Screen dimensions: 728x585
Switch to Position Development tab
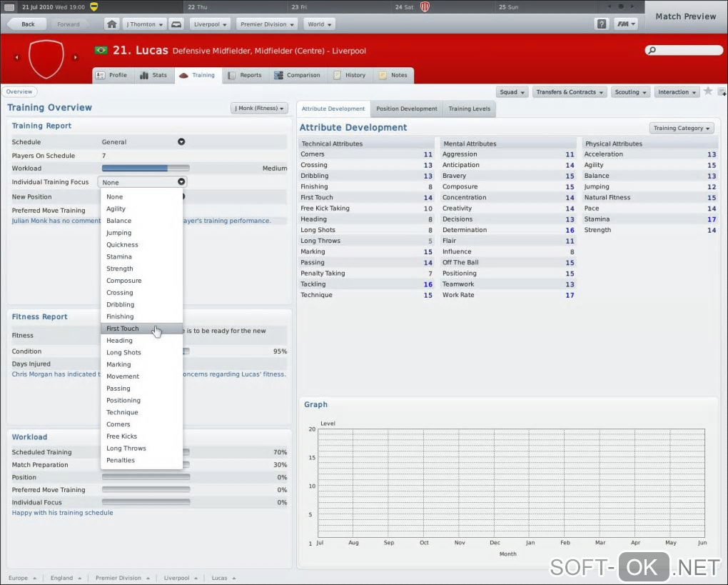[x=407, y=109]
